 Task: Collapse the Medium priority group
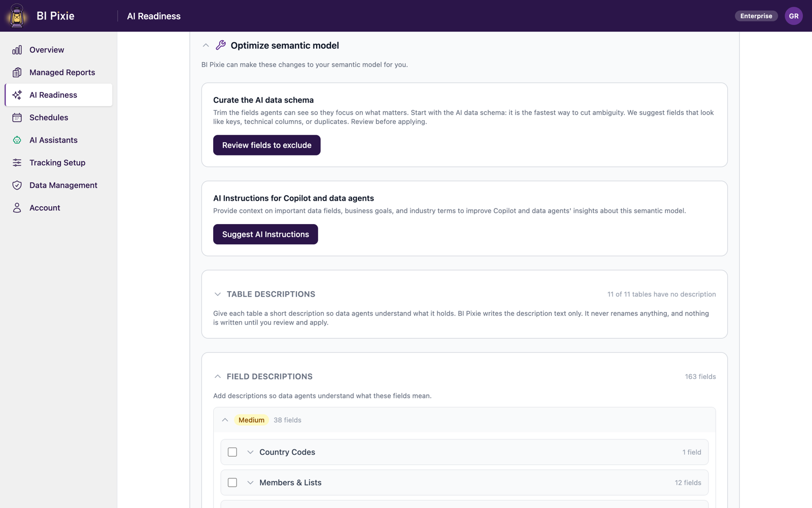coord(225,420)
